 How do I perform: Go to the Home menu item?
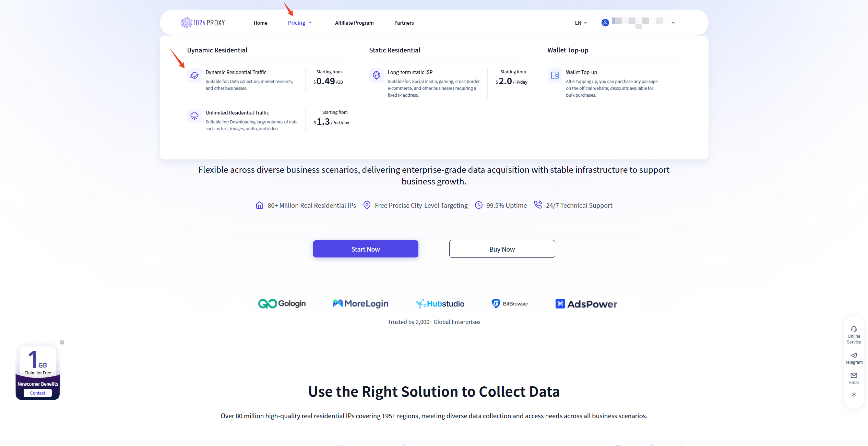click(260, 23)
